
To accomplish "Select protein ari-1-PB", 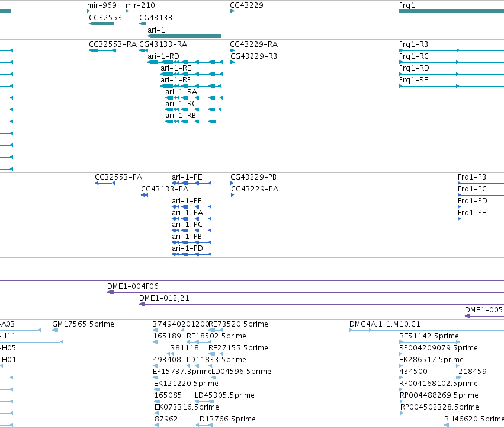I will [191, 242].
